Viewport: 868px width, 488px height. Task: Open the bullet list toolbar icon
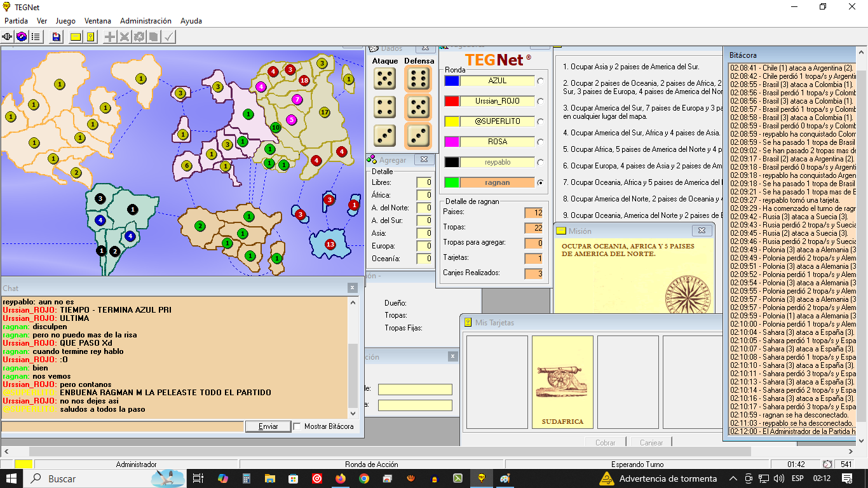(36, 37)
